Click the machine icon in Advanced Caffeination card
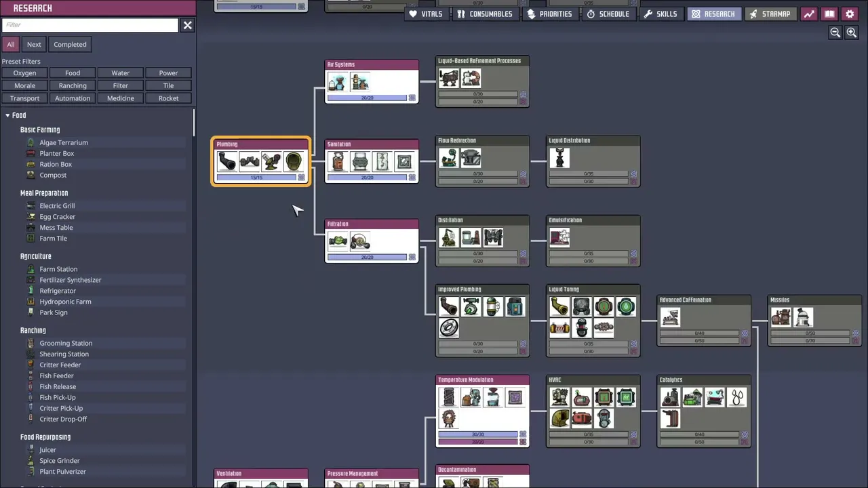The width and height of the screenshot is (868, 488). [670, 317]
